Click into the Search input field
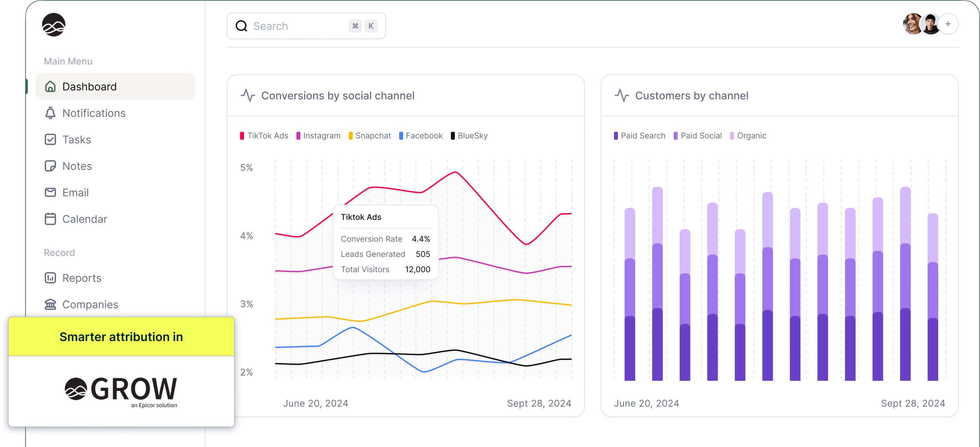The height and width of the screenshot is (447, 980). (x=297, y=26)
